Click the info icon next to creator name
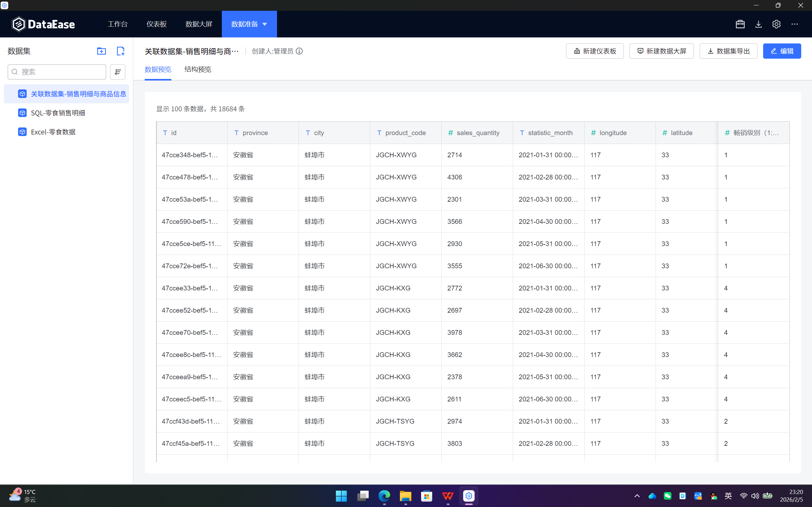The height and width of the screenshot is (507, 812). pos(299,51)
